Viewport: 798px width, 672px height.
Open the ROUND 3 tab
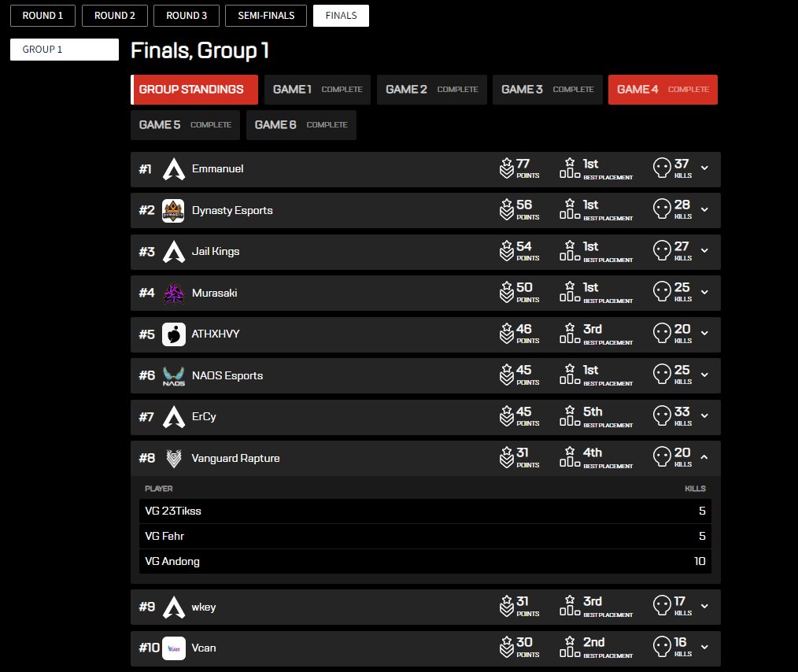187,16
